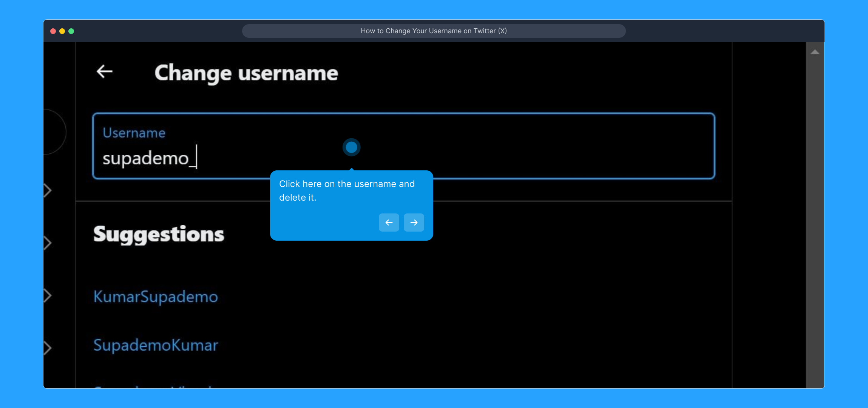Click the demo title bar 'How to Change Your Username'
This screenshot has height=408, width=868.
tap(434, 31)
